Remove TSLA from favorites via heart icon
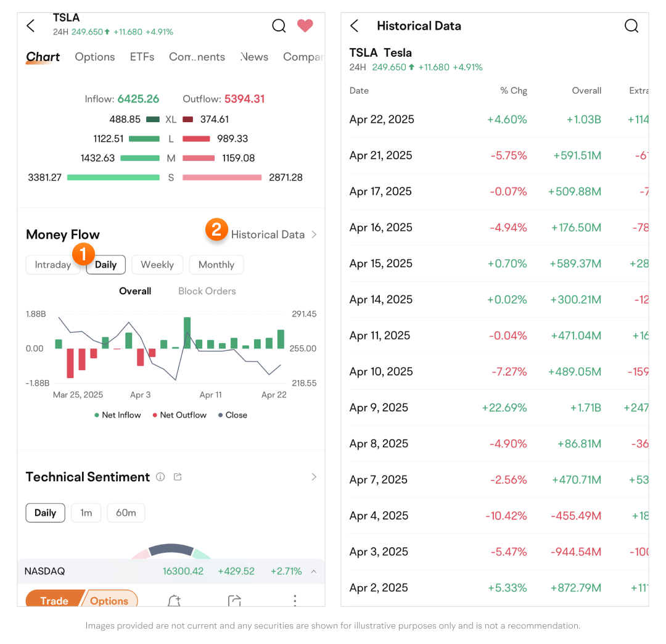Image resolution: width=666 pixels, height=644 pixels. point(305,26)
